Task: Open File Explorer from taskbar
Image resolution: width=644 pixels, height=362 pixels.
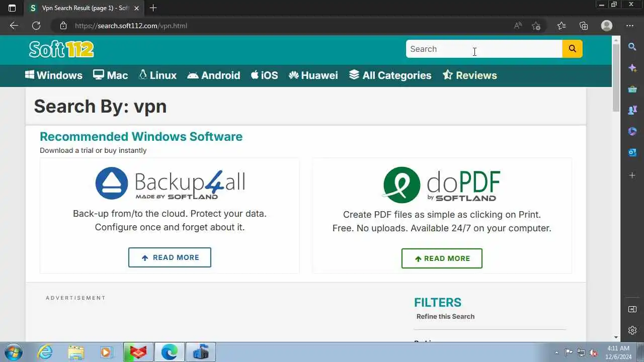Action: (76, 352)
